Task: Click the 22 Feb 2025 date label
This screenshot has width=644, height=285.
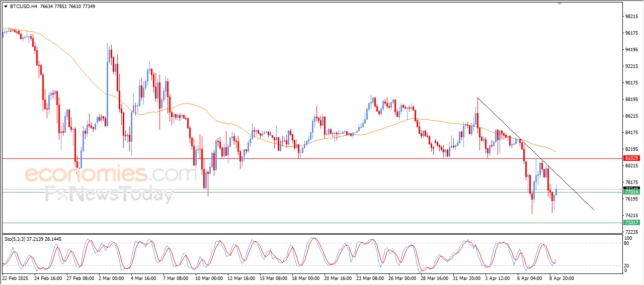Action: click(16, 278)
